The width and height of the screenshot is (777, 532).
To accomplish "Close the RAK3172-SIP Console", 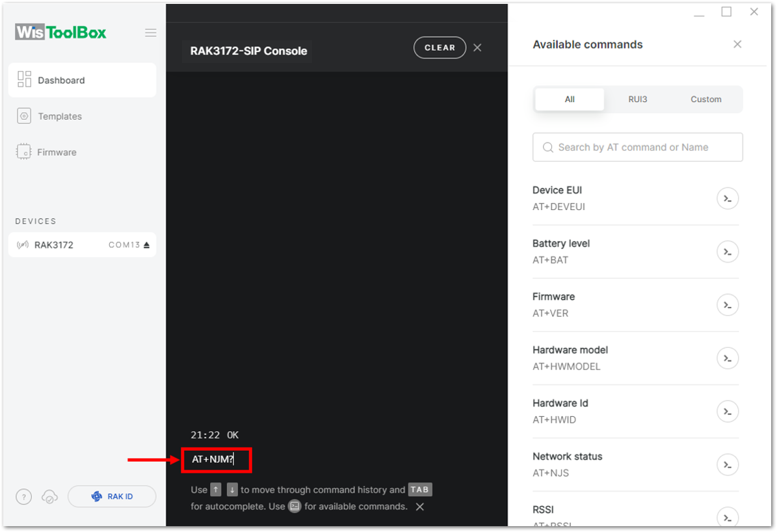I will tap(477, 47).
